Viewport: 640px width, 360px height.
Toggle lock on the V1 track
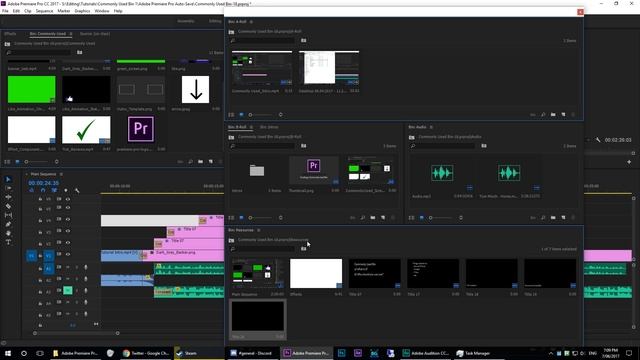(x=40, y=256)
